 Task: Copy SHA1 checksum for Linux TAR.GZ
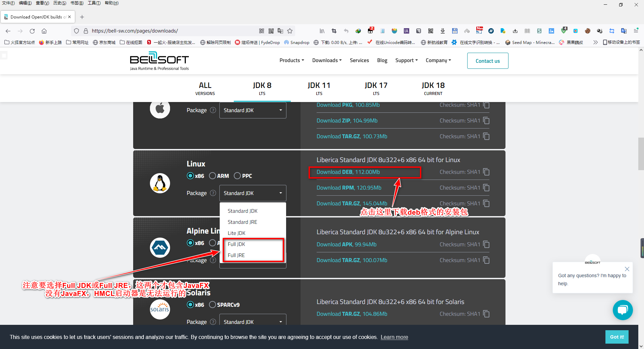click(x=486, y=203)
